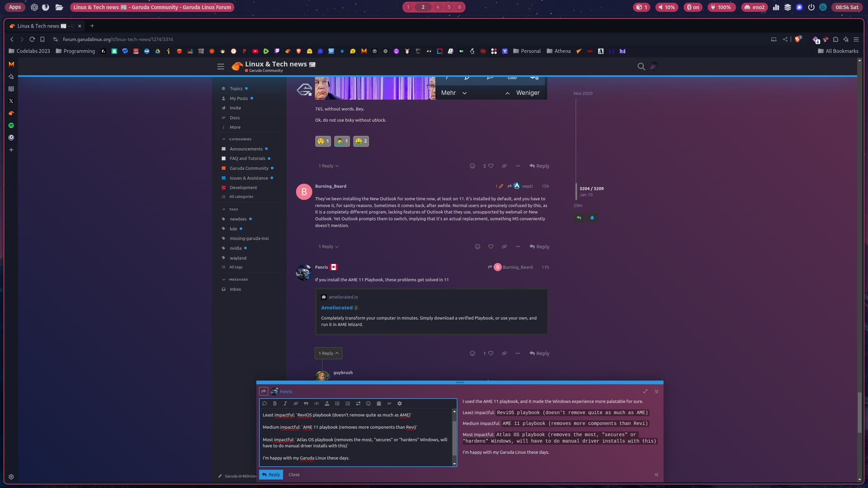Insert hyperlink via composer toolbar
Image resolution: width=868 pixels, height=488 pixels.
[x=296, y=404]
